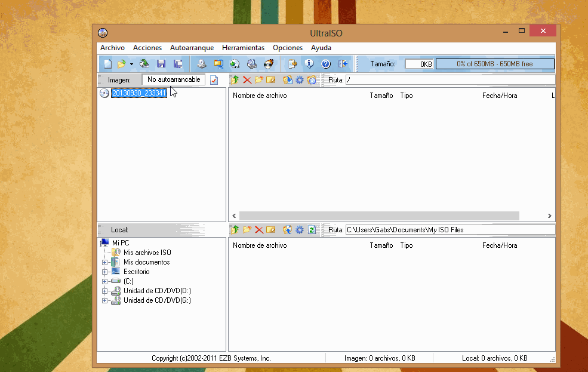Sort Local pane by Tamaño column header
588x372 pixels.
381,245
